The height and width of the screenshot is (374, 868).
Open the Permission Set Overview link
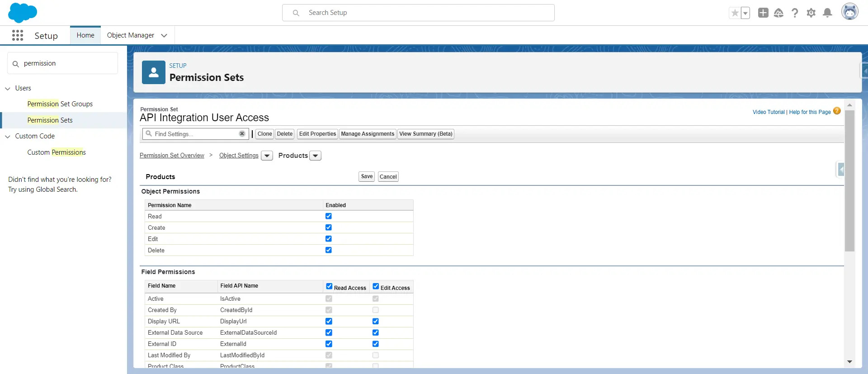coord(172,156)
